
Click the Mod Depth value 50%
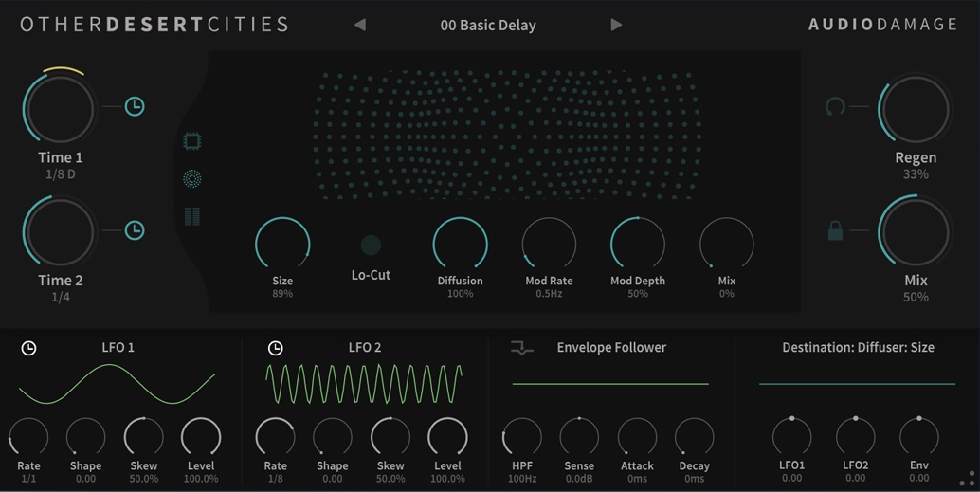tap(638, 294)
